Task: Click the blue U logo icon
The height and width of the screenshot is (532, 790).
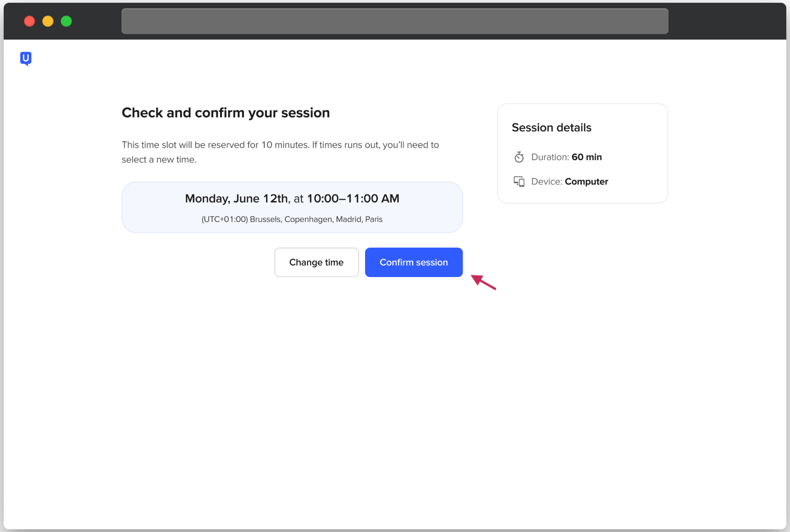Action: pyautogui.click(x=26, y=58)
